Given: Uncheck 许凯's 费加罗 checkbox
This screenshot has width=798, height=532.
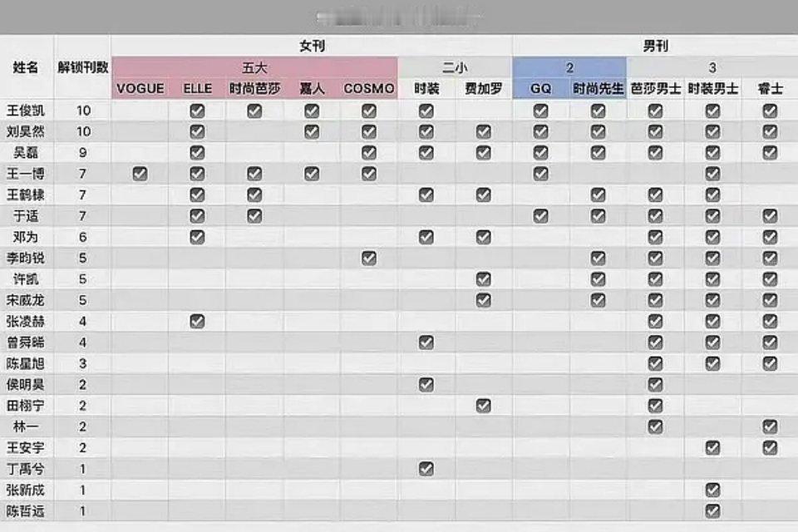Looking at the screenshot, I should 484,279.
